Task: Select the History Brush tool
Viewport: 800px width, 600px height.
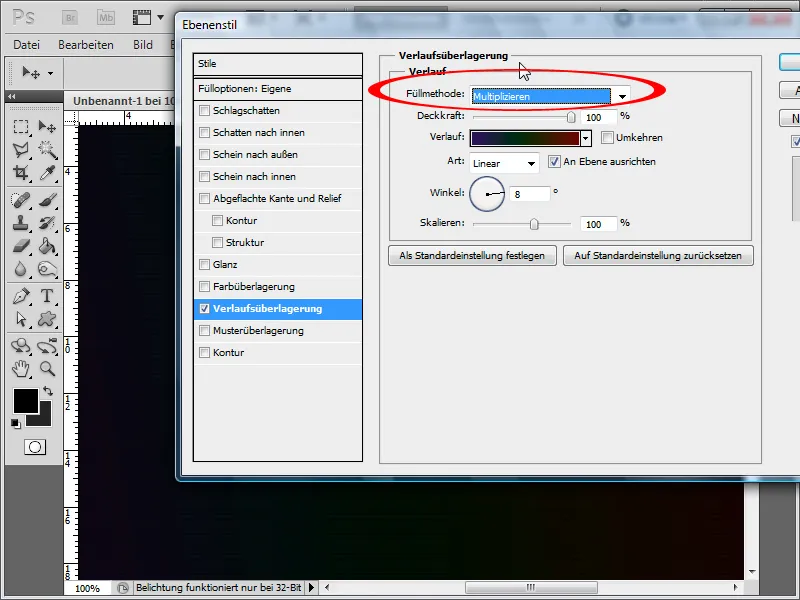Action: [x=47, y=223]
